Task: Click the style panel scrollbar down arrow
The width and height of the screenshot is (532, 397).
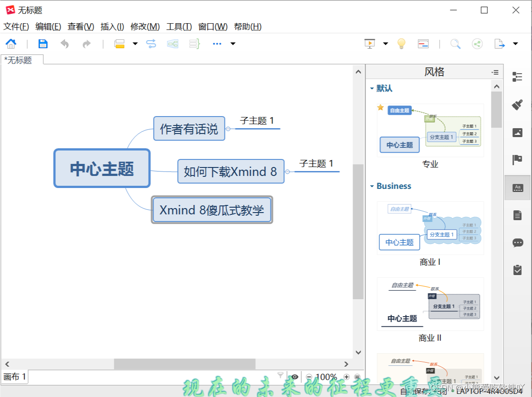Action: (x=497, y=378)
